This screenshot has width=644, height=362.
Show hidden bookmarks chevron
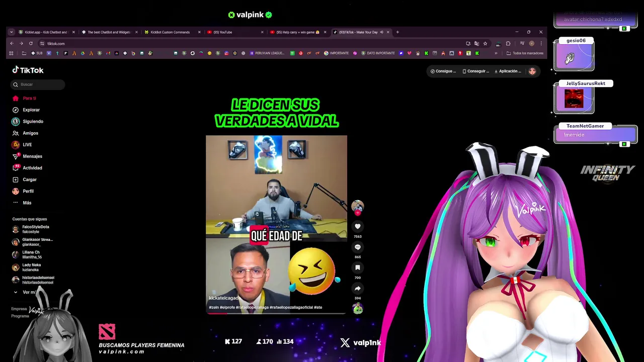click(x=496, y=53)
